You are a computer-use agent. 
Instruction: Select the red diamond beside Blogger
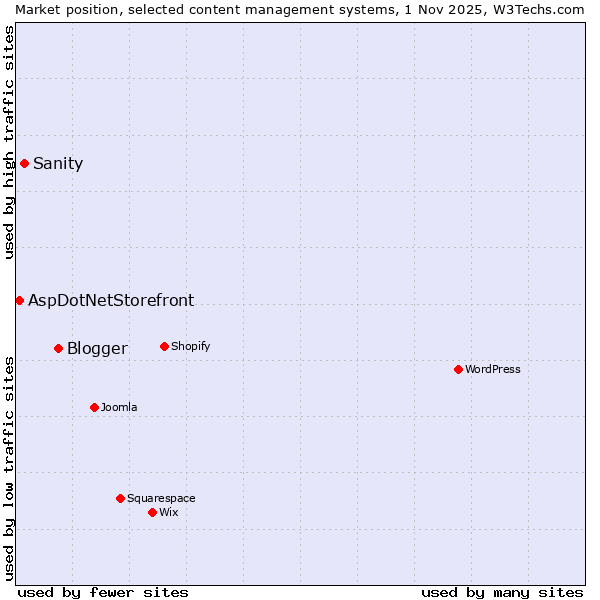pyautogui.click(x=58, y=348)
